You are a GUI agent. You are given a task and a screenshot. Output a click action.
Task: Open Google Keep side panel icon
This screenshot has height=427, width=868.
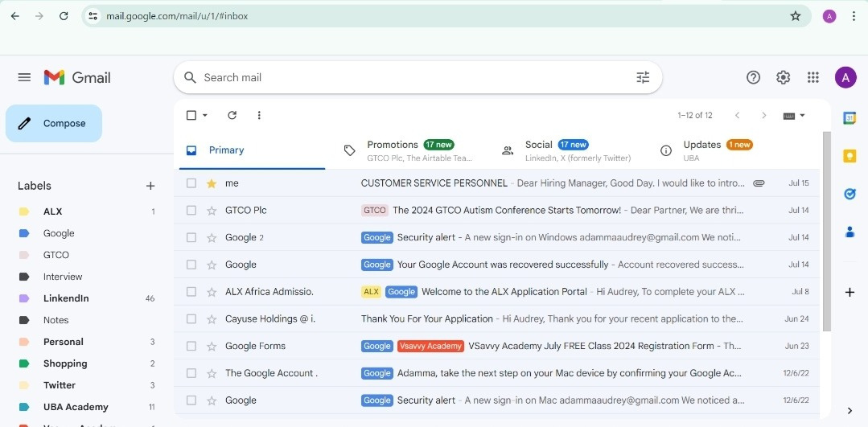[849, 157]
